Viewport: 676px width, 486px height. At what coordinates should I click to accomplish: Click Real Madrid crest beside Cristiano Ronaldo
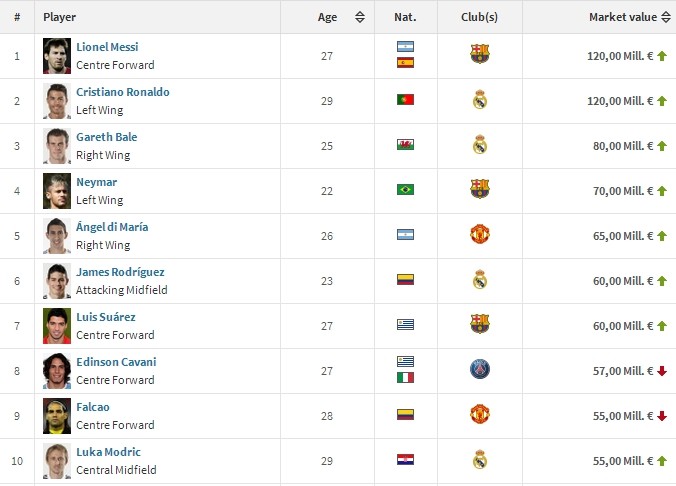tap(479, 99)
